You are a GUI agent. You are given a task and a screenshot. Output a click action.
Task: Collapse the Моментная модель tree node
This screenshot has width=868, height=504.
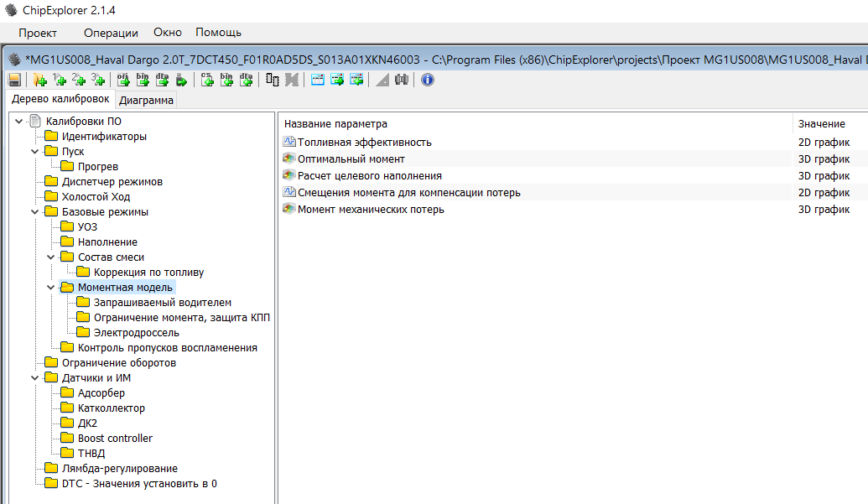click(x=50, y=288)
